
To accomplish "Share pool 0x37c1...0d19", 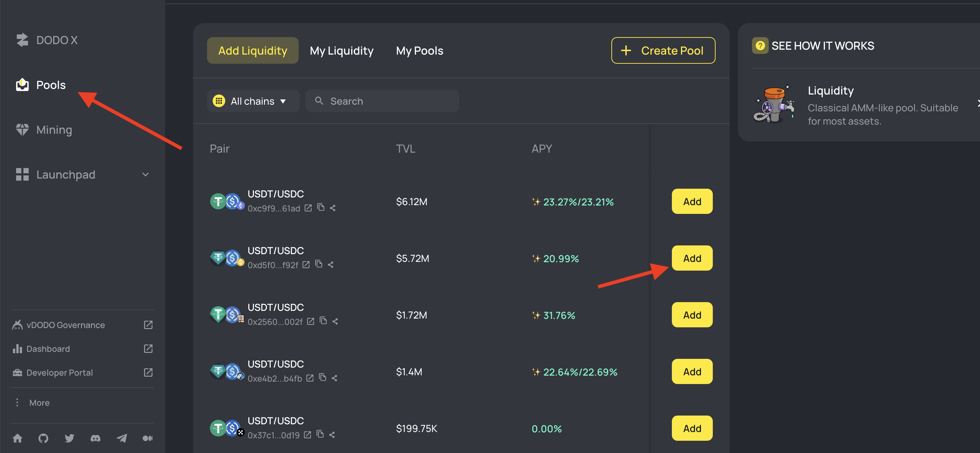I will tap(332, 435).
